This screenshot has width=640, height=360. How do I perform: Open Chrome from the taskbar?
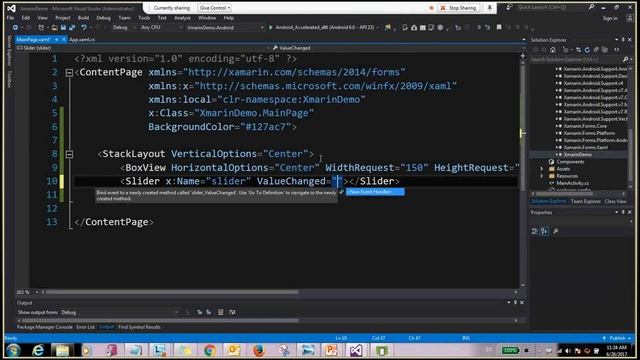[210, 350]
